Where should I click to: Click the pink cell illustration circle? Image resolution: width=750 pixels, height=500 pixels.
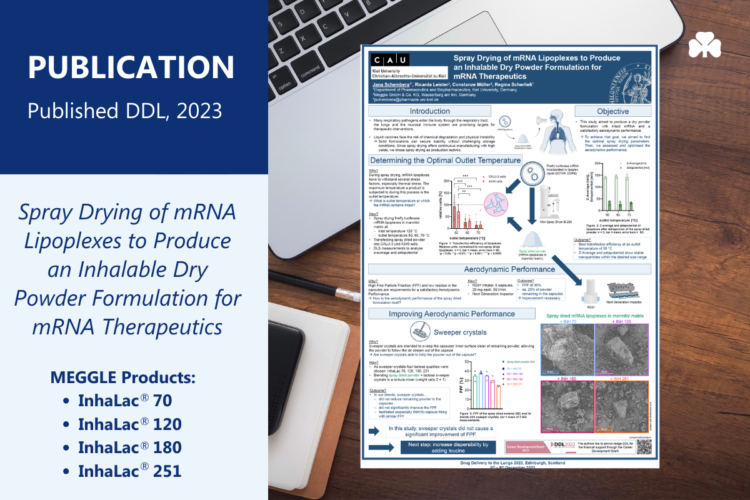coord(496,204)
